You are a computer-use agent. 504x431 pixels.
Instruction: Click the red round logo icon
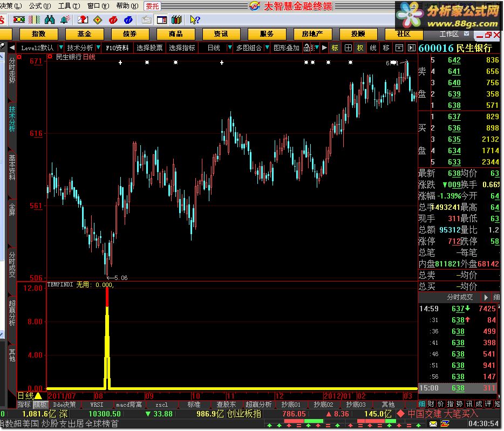(x=113, y=20)
